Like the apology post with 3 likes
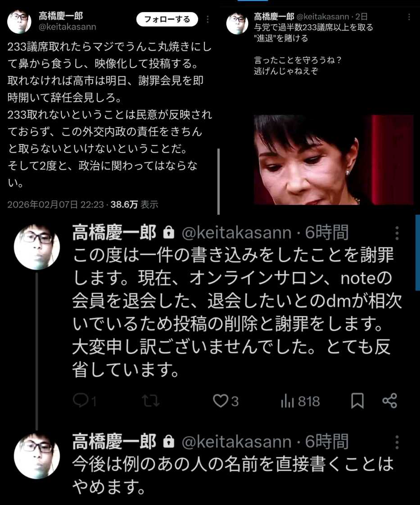This screenshot has width=420, height=505. (226, 401)
